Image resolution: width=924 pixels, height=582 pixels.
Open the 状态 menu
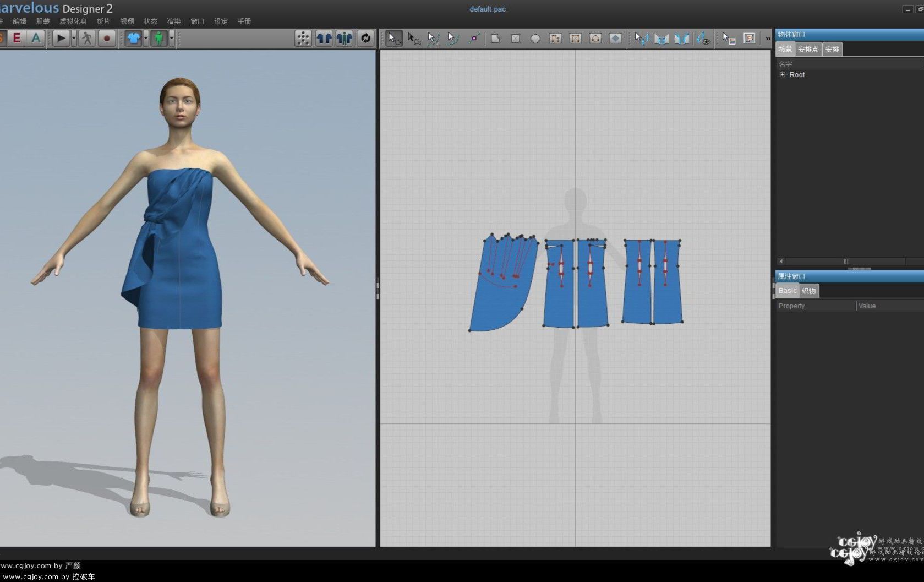coord(150,21)
